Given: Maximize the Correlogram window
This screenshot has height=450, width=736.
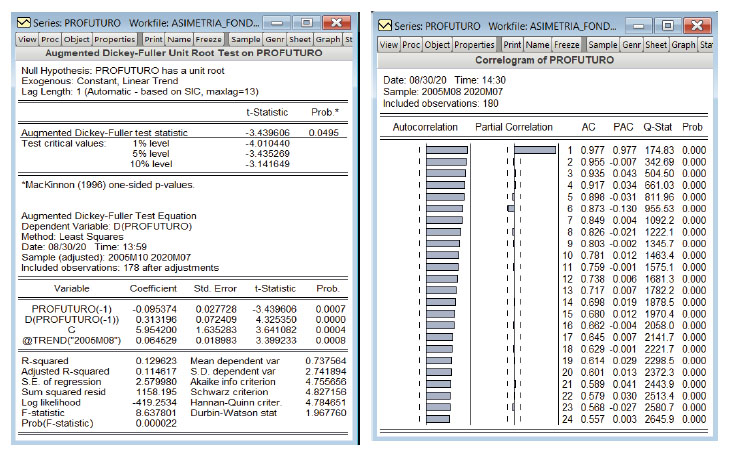Looking at the screenshot, I should point(668,25).
